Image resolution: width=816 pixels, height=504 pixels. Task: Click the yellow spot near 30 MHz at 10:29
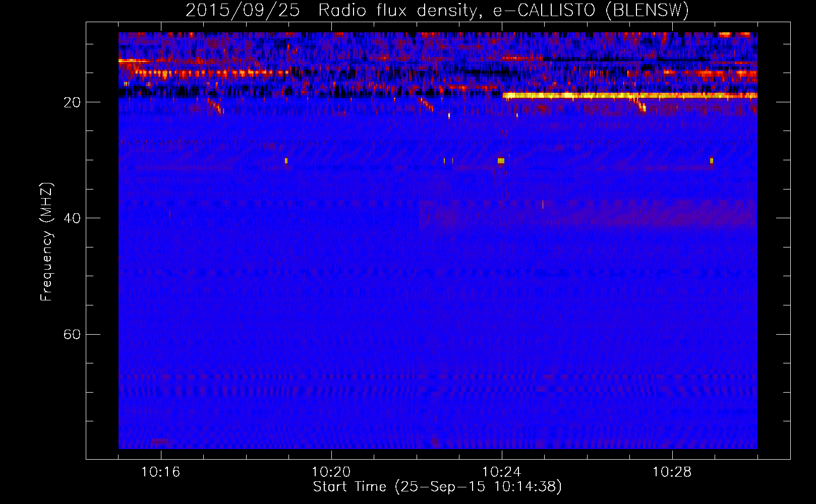point(712,161)
